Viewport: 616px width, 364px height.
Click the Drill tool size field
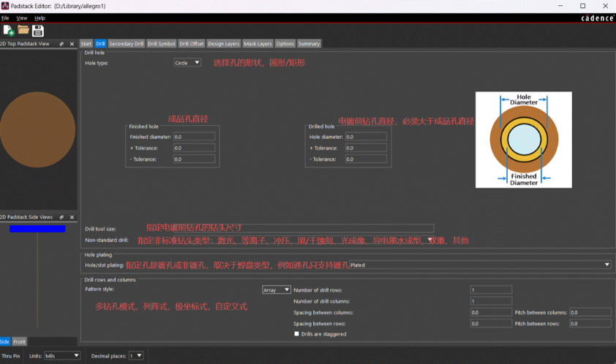point(304,228)
